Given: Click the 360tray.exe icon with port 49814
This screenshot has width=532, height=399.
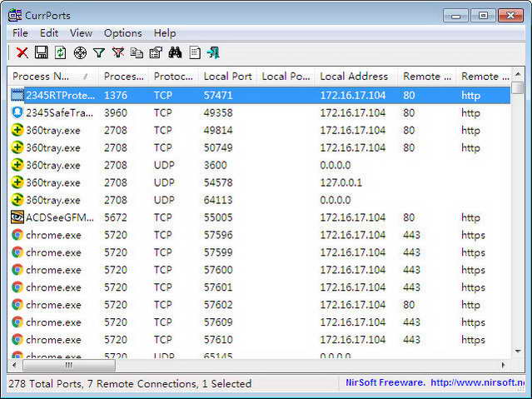Looking at the screenshot, I should click(17, 130).
